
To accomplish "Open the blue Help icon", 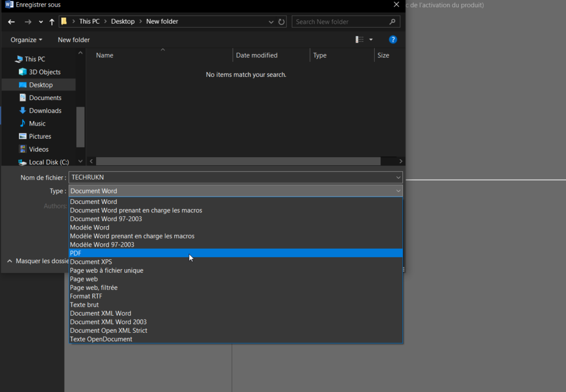I will coord(393,40).
